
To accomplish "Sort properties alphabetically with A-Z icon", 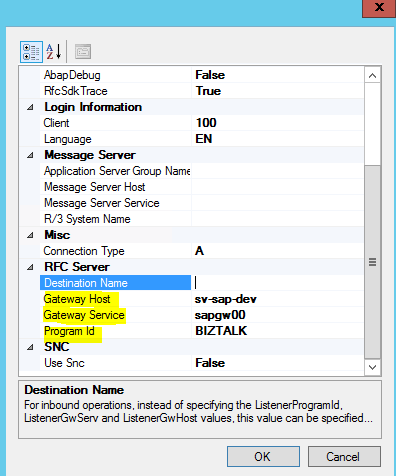I will tap(54, 52).
